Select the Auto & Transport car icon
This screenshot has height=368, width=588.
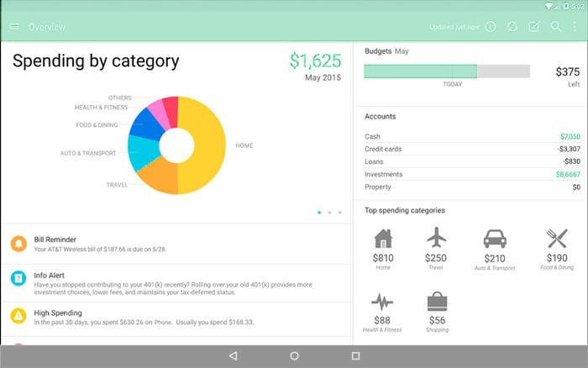(x=495, y=239)
